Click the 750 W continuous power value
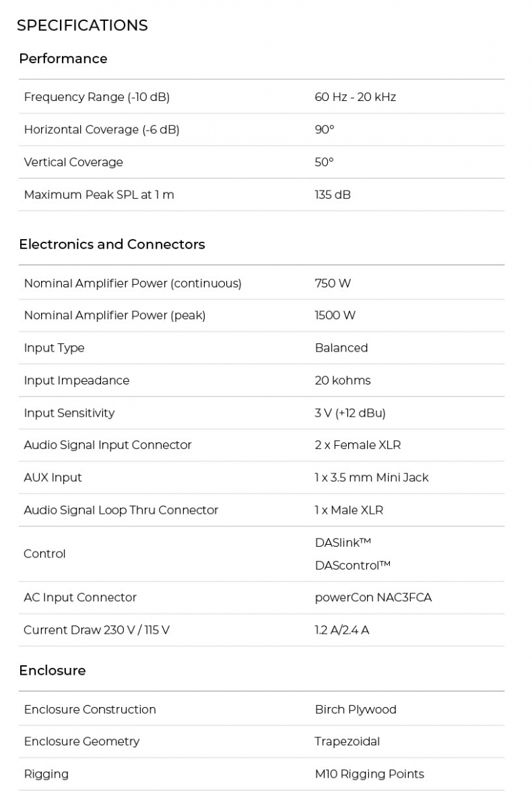 [x=333, y=283]
